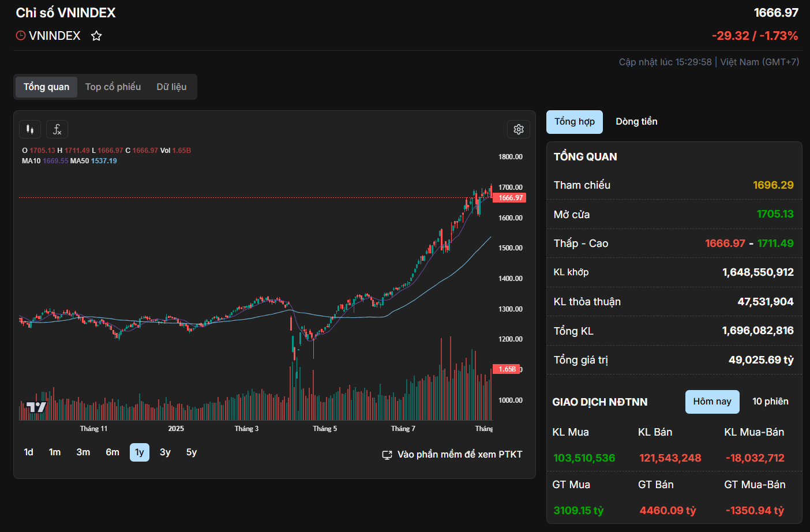Click the TỔNG QUAN panel heading
The image size is (810, 532).
(586, 157)
